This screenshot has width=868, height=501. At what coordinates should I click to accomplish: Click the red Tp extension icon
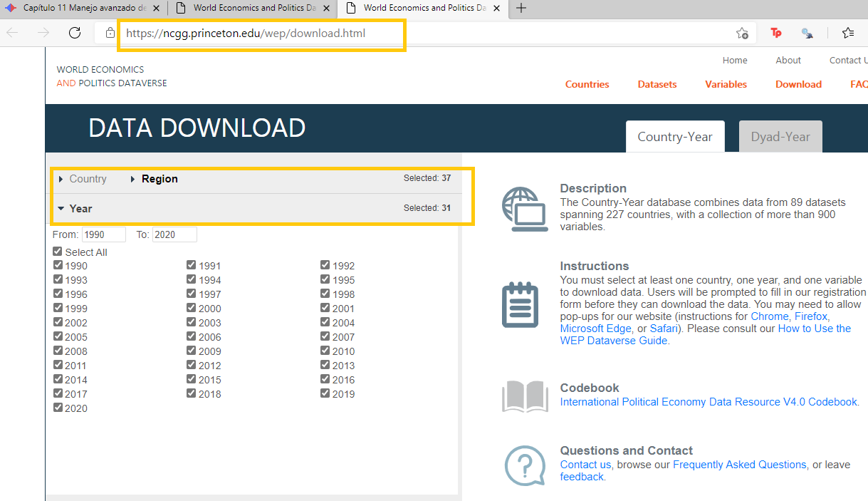(776, 33)
